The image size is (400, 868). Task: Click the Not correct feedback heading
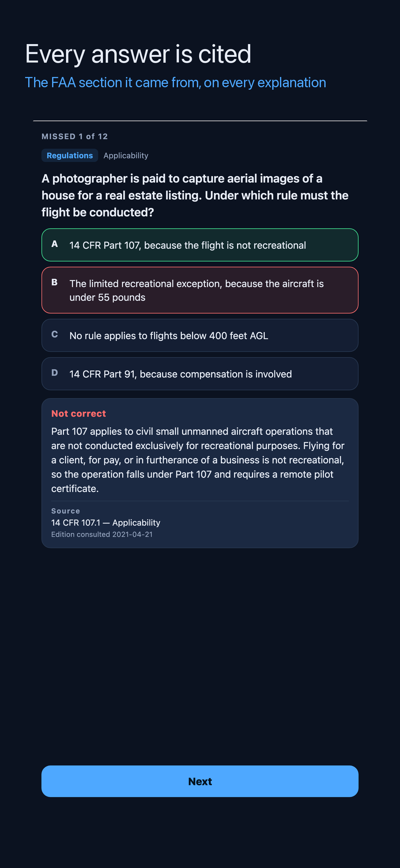[x=78, y=414]
